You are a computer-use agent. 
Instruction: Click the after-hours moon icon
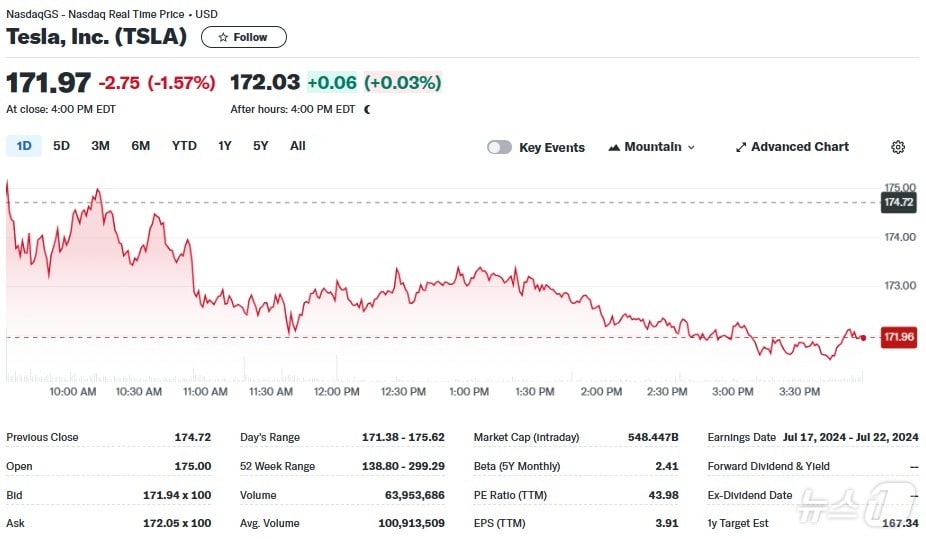coord(367,109)
